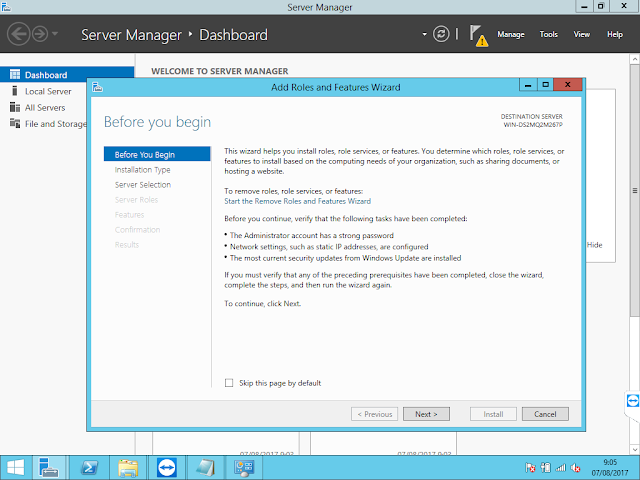640x480 pixels.
Task: Click the device tray icon beside the flag
Action: coord(546,468)
